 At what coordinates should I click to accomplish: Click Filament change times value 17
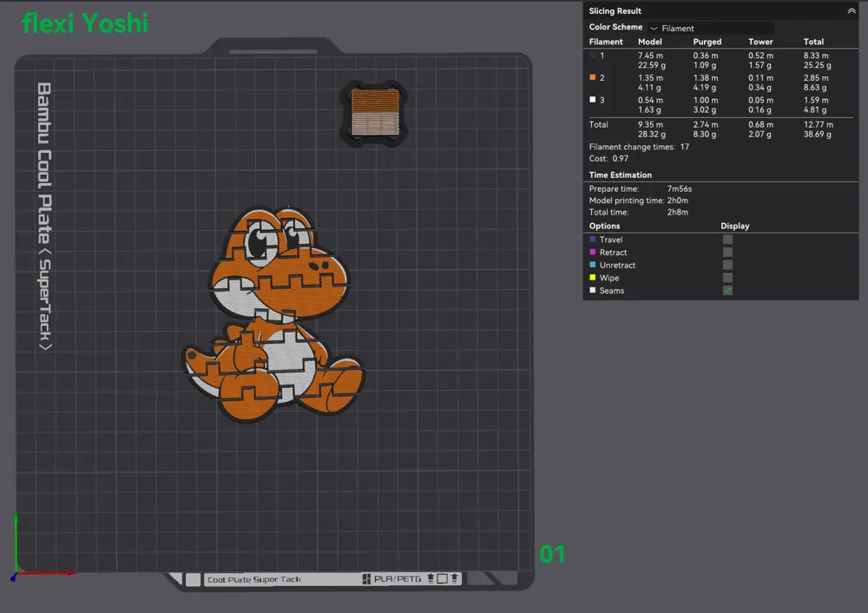point(684,147)
